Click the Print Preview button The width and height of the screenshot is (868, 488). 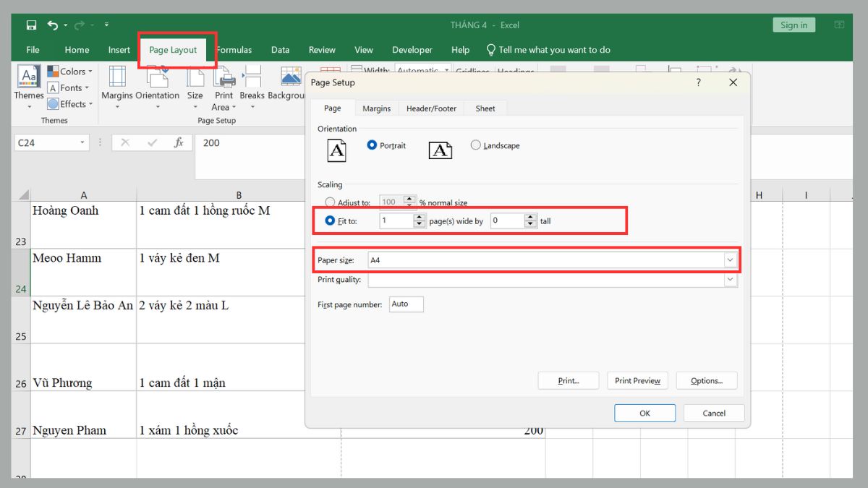[637, 381]
